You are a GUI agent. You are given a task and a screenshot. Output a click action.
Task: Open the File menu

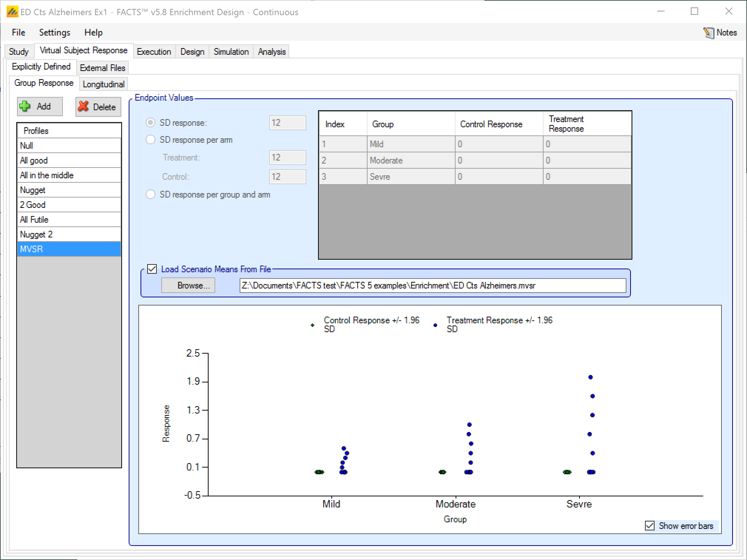[x=18, y=33]
